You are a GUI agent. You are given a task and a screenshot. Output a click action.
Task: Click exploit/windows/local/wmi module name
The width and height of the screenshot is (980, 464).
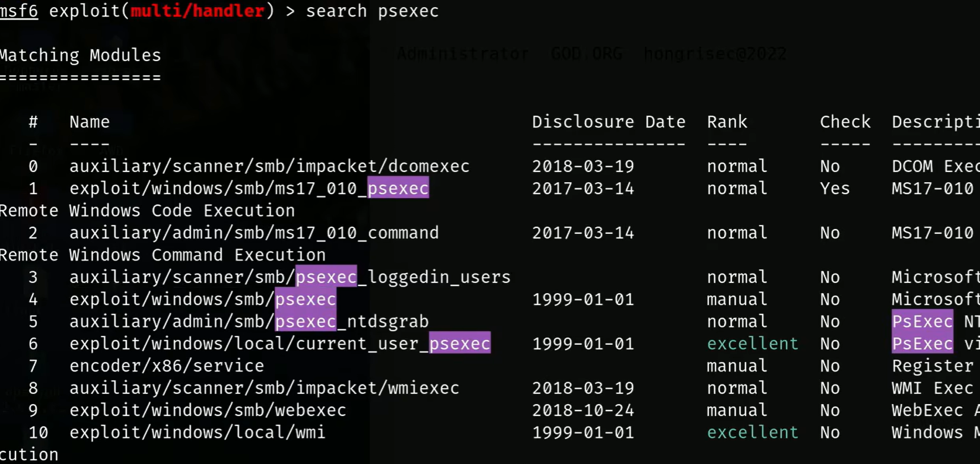point(198,433)
